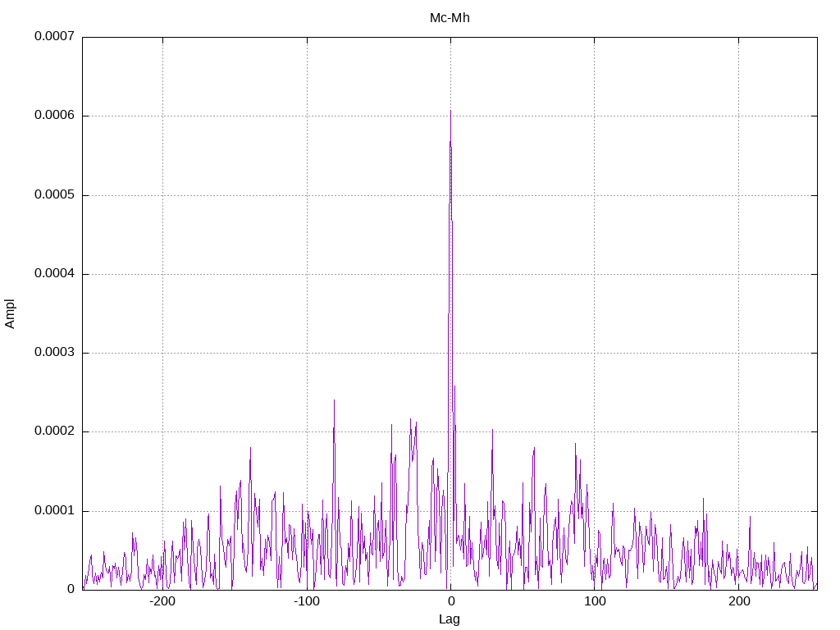Select y-axis tick label 0.0007

[55, 36]
